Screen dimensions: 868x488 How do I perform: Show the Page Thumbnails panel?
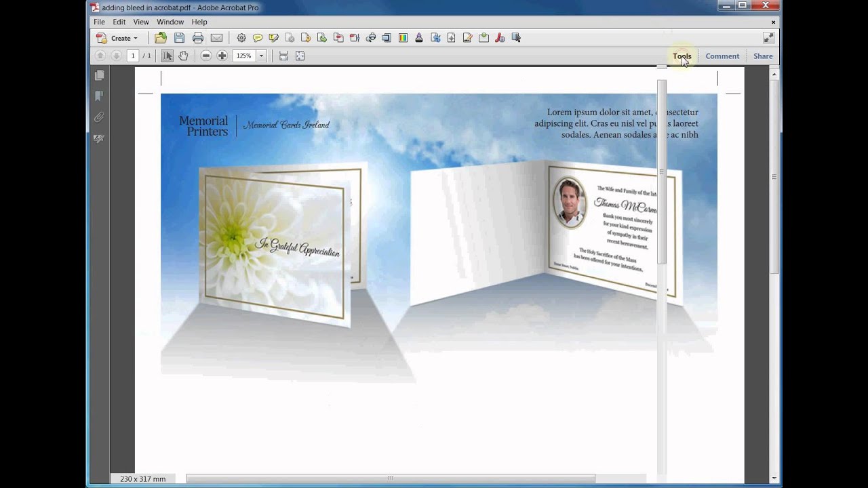pos(99,75)
